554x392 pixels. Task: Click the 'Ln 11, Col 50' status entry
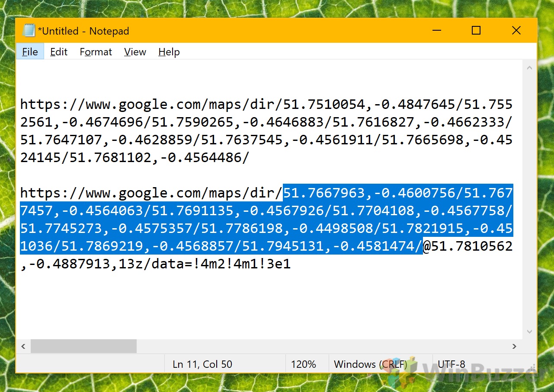(x=202, y=364)
